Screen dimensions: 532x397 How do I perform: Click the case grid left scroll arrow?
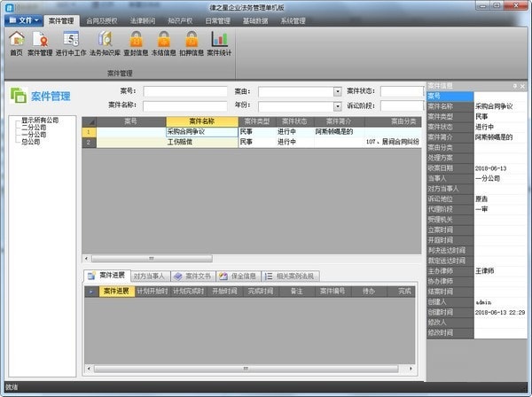[87, 259]
